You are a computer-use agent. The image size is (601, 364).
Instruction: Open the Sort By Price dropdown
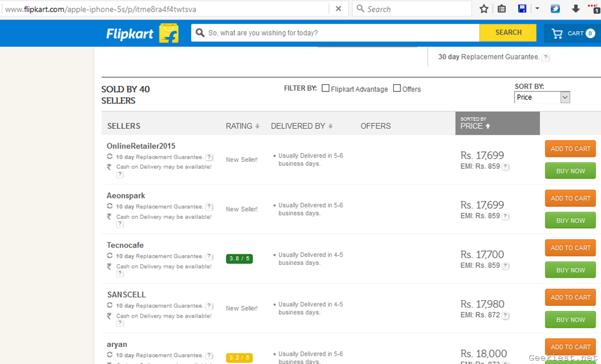click(x=542, y=97)
